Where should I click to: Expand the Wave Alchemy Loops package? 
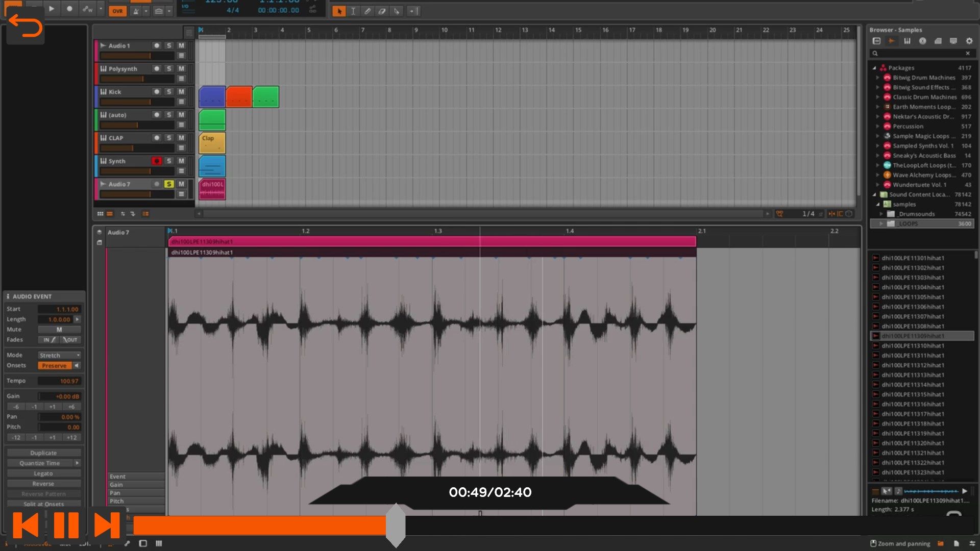tap(877, 175)
